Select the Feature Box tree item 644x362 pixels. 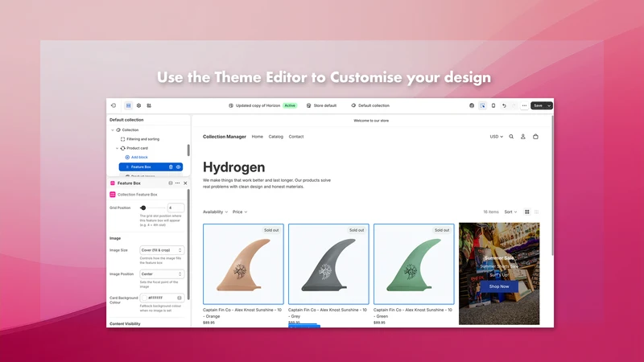pyautogui.click(x=151, y=167)
